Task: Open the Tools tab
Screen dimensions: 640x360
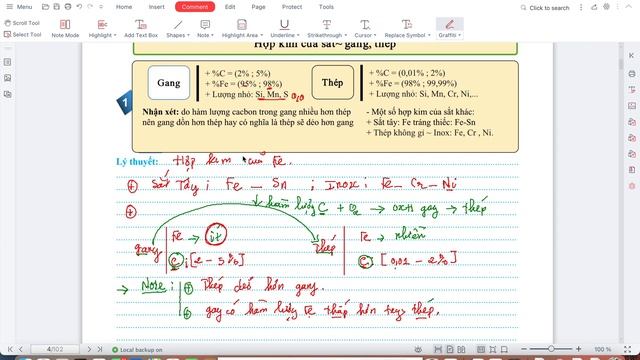Action: 326,7
